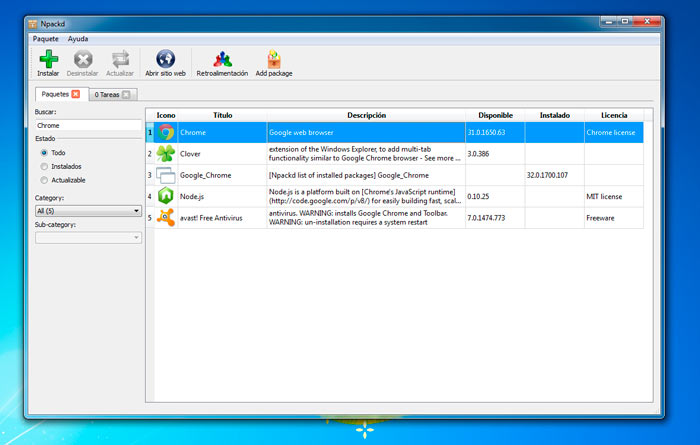This screenshot has width=700, height=445.
Task: Click the avast! Free Antivirus title cell
Action: pos(222,218)
